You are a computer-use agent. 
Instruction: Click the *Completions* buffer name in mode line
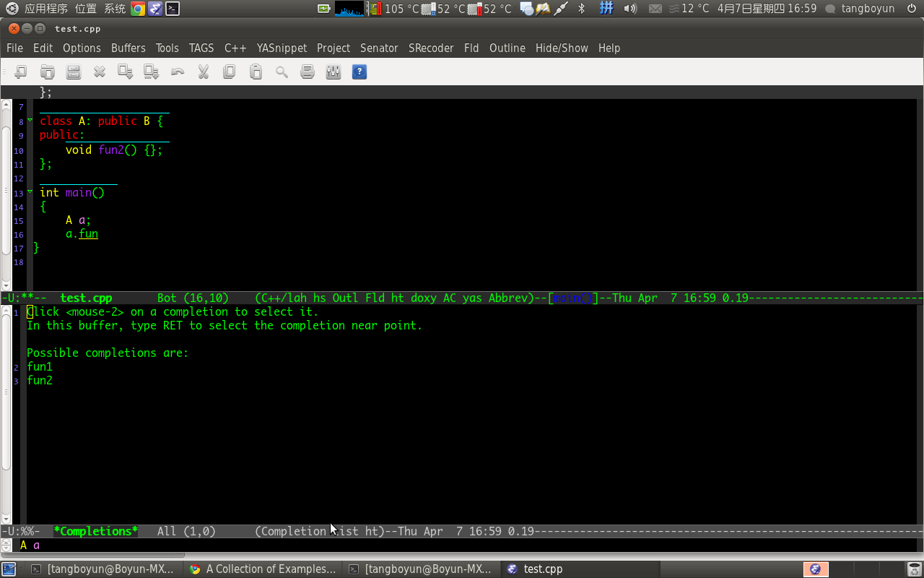pos(95,531)
